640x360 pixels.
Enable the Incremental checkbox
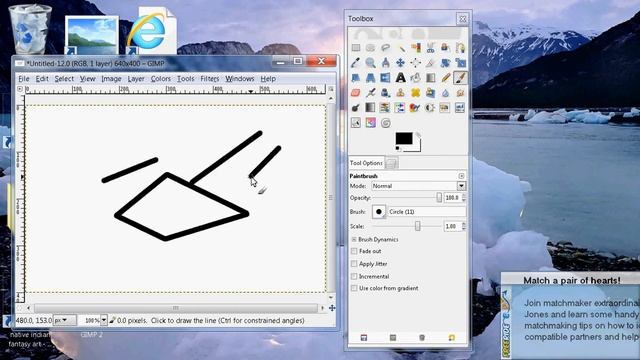pos(354,276)
